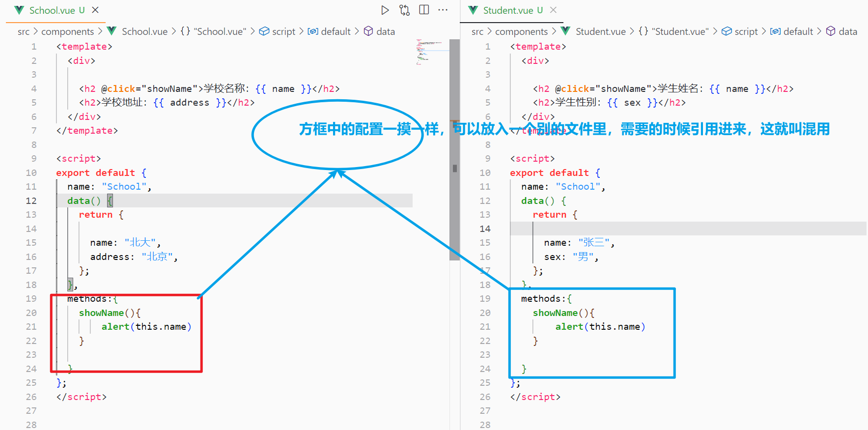The image size is (868, 430).
Task: Click data() on line 12 of Student.vue
Action: point(538,201)
